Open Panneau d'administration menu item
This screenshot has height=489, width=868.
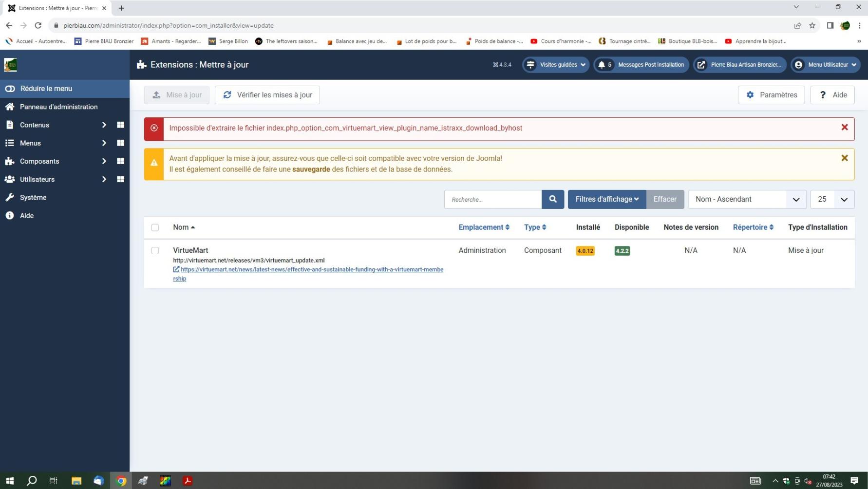(58, 107)
